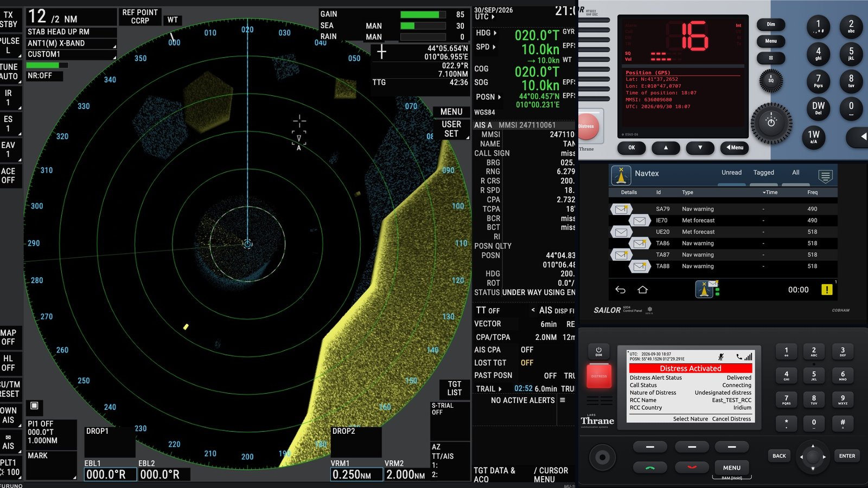Toggle the NR:OFF noise rejection box
This screenshot has width=868, height=488.
[x=44, y=76]
